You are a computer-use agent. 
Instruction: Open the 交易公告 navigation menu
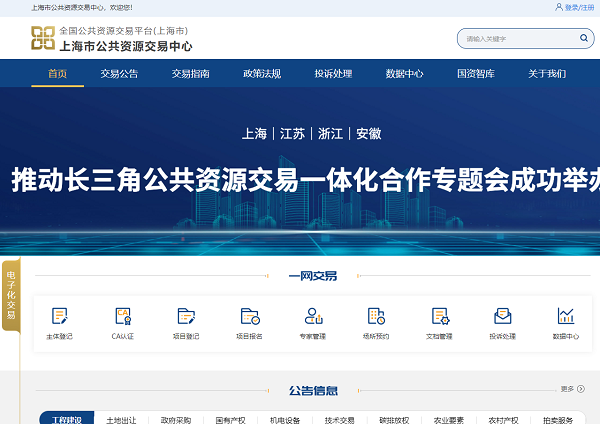click(119, 73)
